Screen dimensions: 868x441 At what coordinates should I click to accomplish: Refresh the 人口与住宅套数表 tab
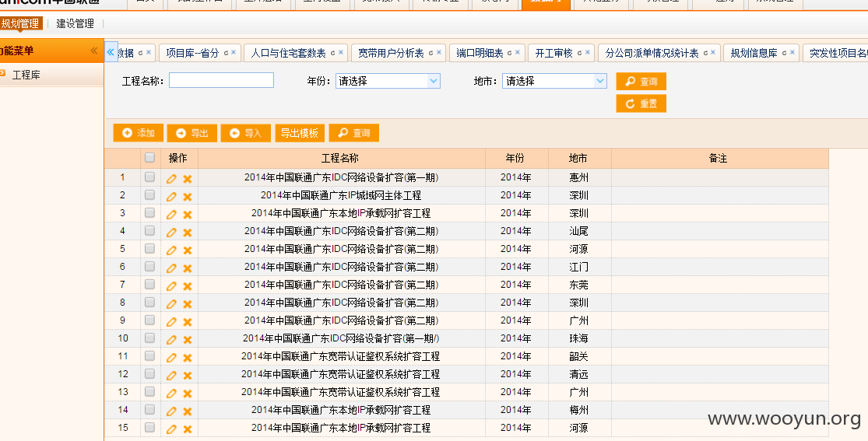[x=332, y=53]
